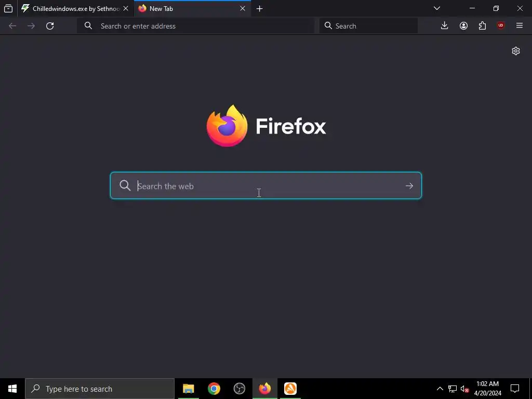Viewport: 532px width, 399px height.
Task: Open Firefox View tab list icon
Action: [x=8, y=8]
